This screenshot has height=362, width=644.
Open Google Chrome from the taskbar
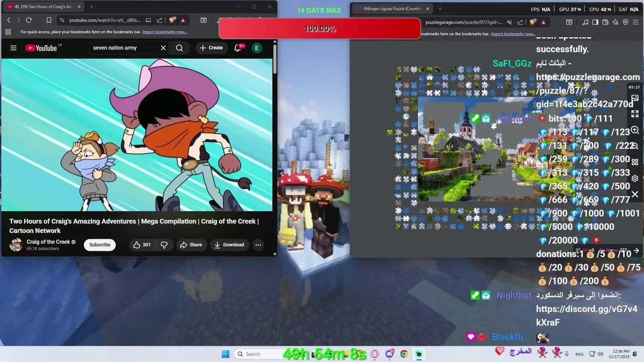404,354
